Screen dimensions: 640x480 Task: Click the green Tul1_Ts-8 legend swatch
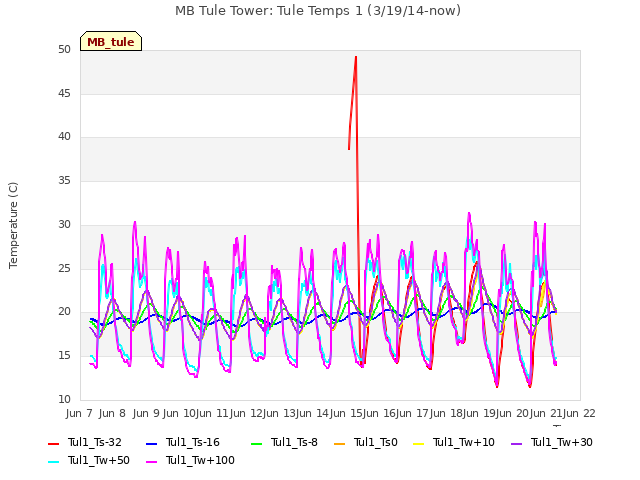[256, 443]
